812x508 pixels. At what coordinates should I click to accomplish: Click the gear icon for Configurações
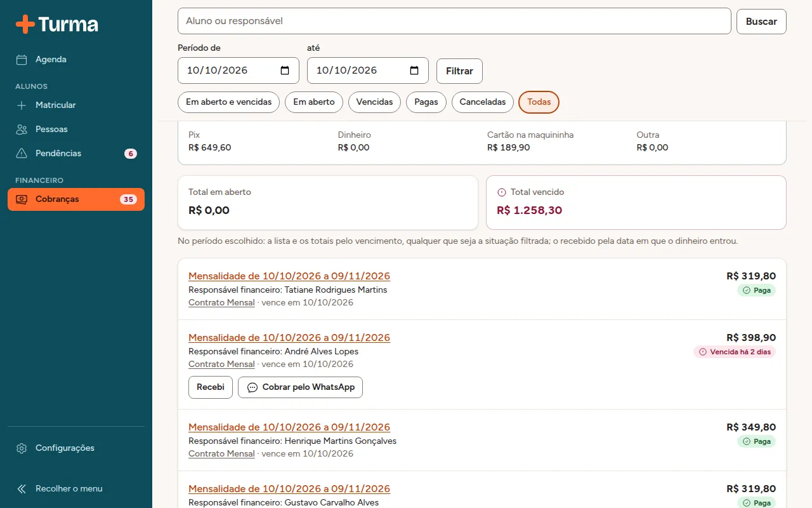22,448
